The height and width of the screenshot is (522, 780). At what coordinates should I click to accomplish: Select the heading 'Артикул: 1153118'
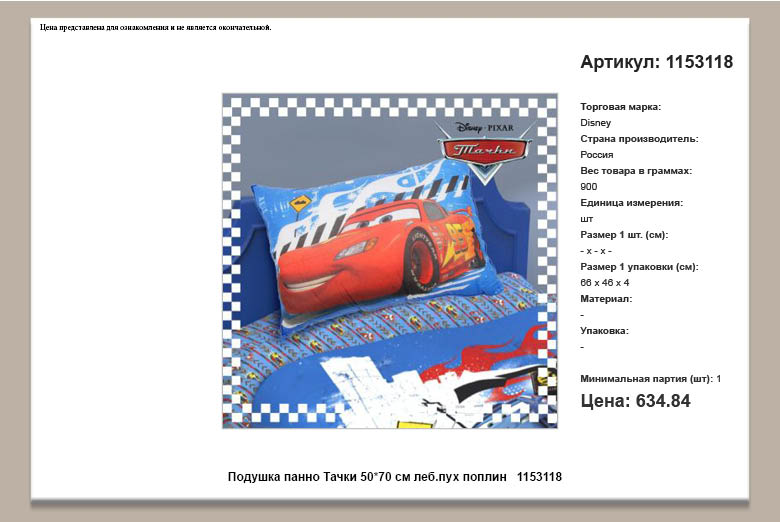pyautogui.click(x=657, y=62)
